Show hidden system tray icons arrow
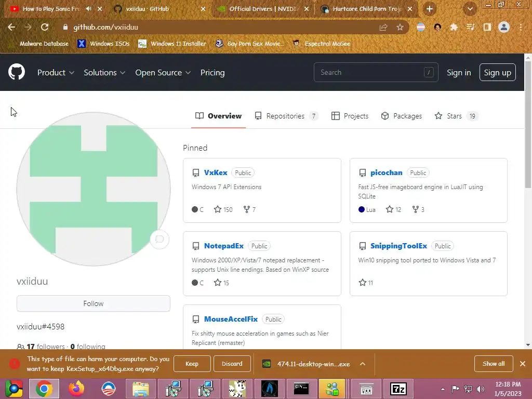This screenshot has height=399, width=532. point(443,389)
